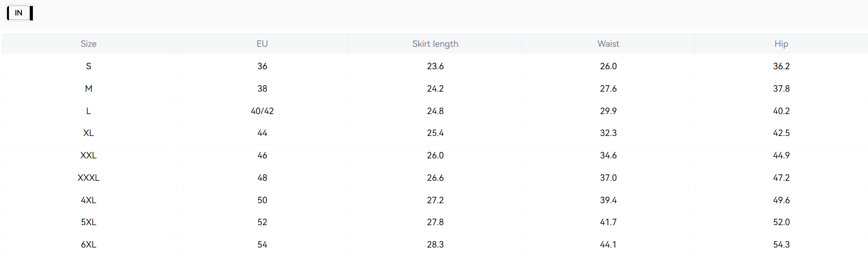Image resolution: width=868 pixels, height=259 pixels.
Task: Click the XXXL size cell
Action: tap(89, 178)
